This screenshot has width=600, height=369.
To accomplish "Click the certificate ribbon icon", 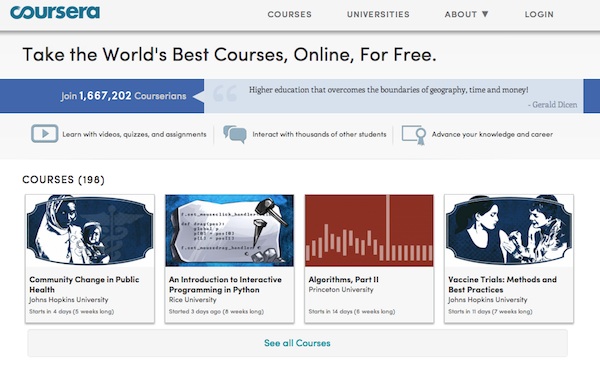I will (414, 135).
